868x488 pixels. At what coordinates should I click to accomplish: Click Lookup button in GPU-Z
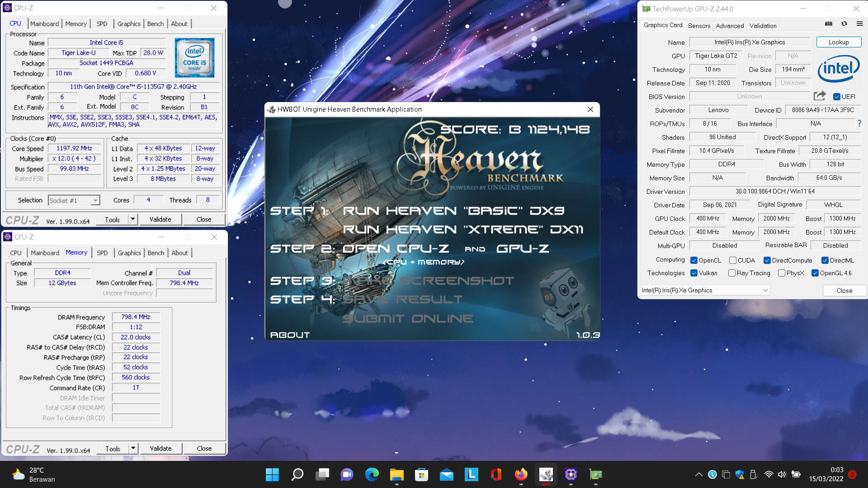point(839,42)
